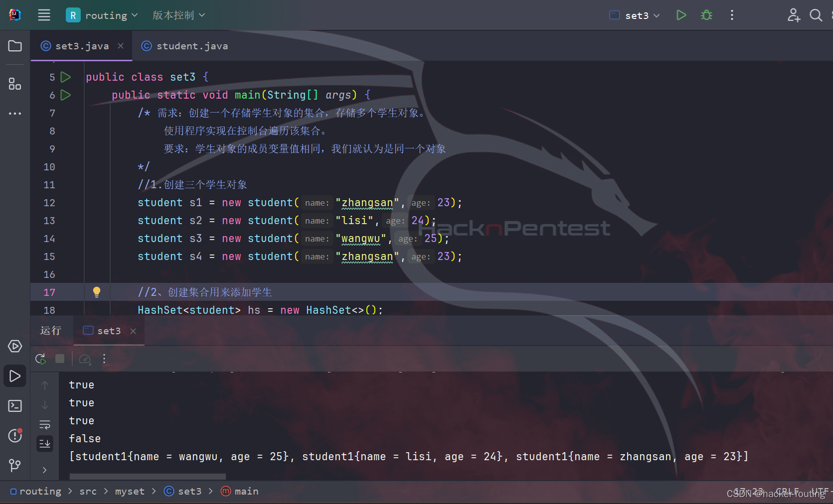Open the Structure tool window
The height and width of the screenshot is (504, 833).
click(x=14, y=84)
